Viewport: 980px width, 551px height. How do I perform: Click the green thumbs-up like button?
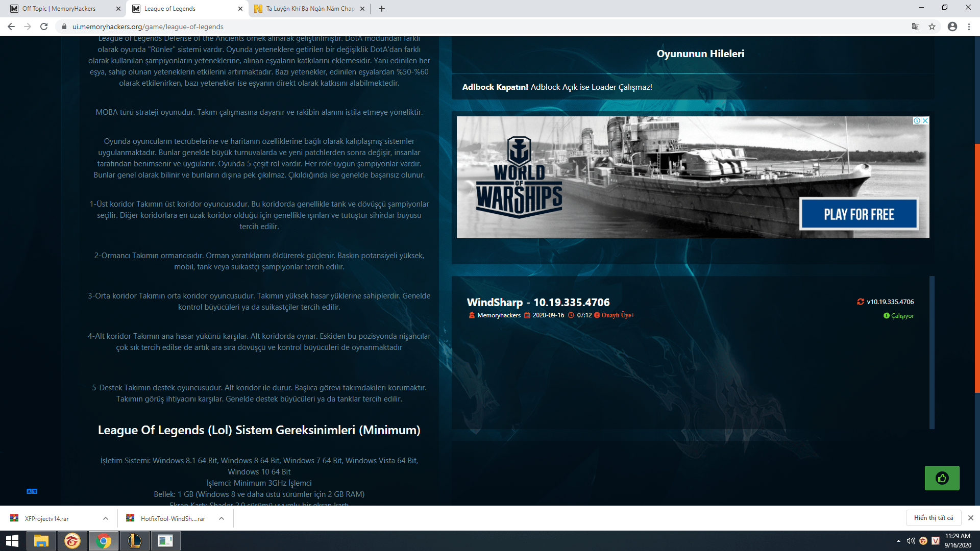(942, 478)
